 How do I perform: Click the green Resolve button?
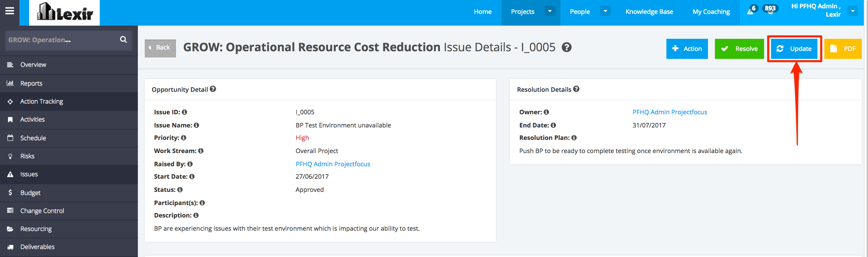point(739,49)
